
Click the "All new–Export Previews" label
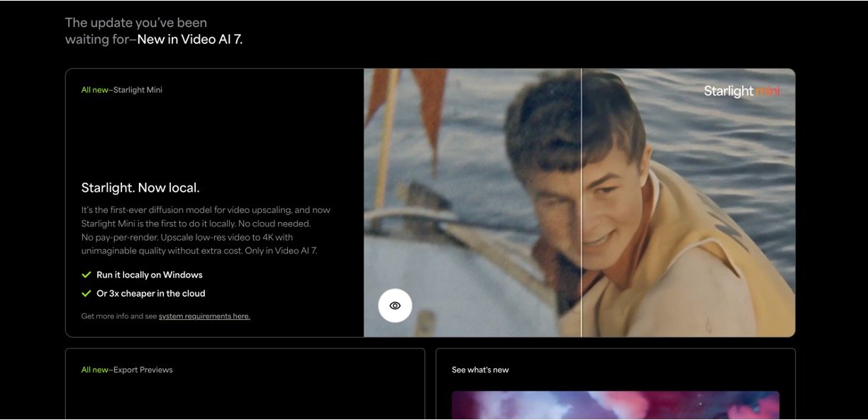[127, 370]
